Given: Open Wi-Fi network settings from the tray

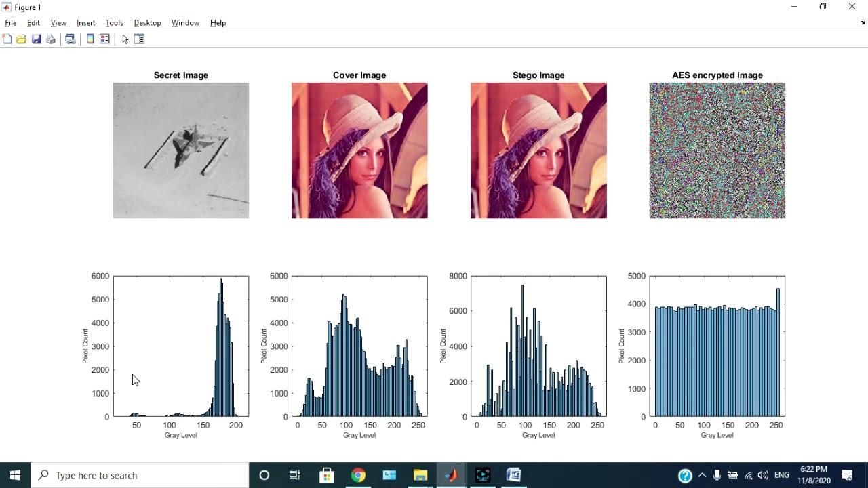Looking at the screenshot, I should click(749, 475).
